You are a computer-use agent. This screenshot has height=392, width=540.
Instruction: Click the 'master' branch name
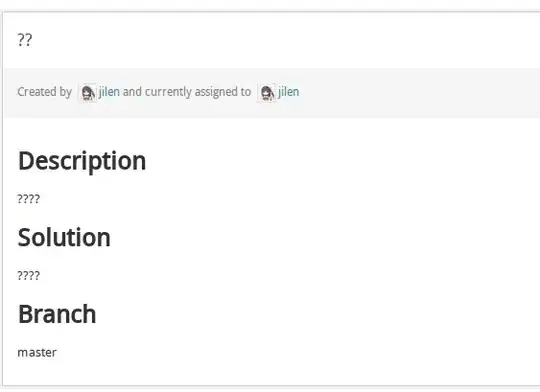37,352
